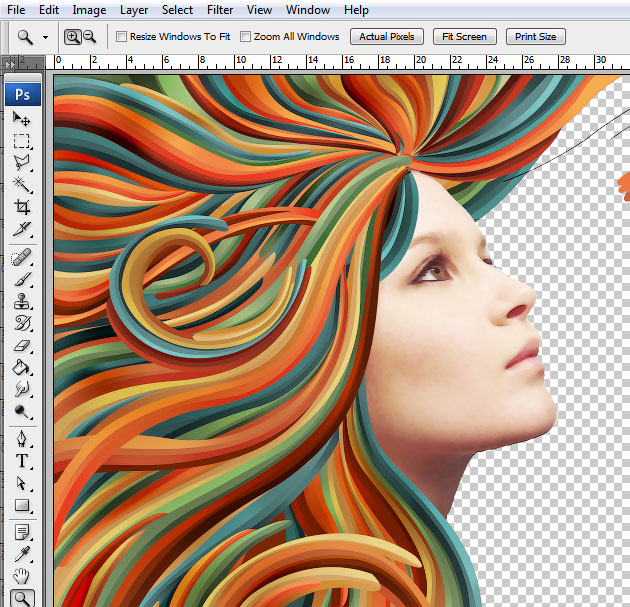Select the Hand tool
630x607 pixels.
[x=22, y=576]
